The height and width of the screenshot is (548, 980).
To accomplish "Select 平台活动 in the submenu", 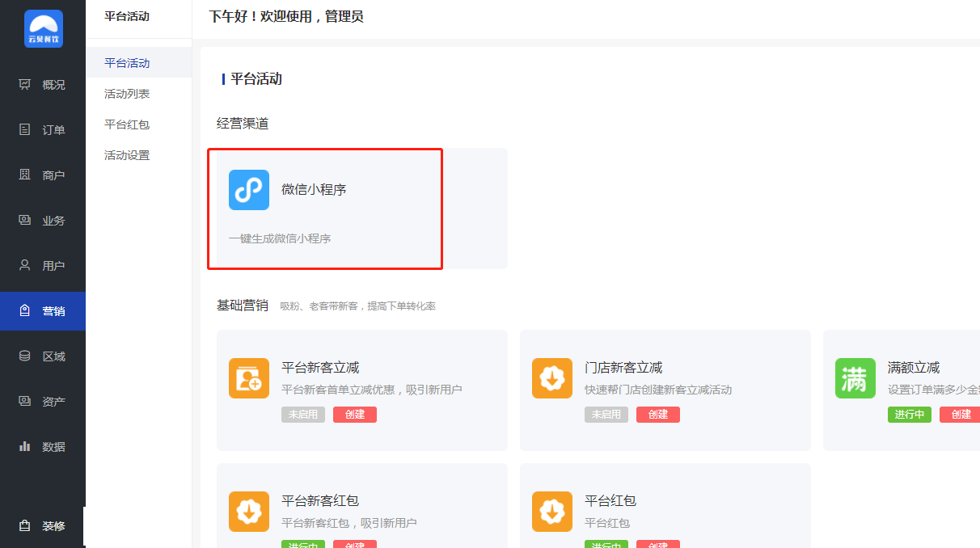I will (138, 63).
